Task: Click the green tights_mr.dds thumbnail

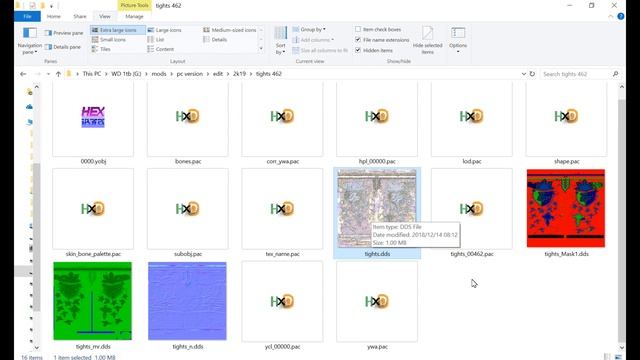Action: pos(93,301)
